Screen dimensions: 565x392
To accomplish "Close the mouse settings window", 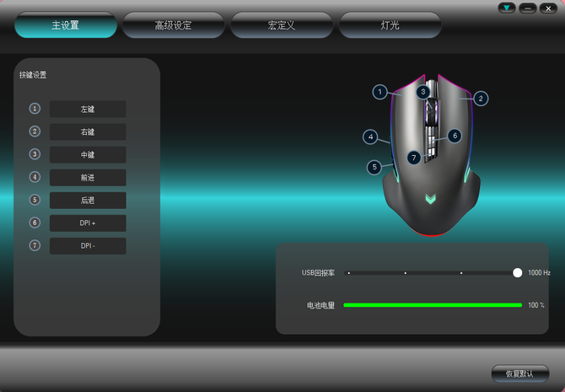I will (548, 8).
